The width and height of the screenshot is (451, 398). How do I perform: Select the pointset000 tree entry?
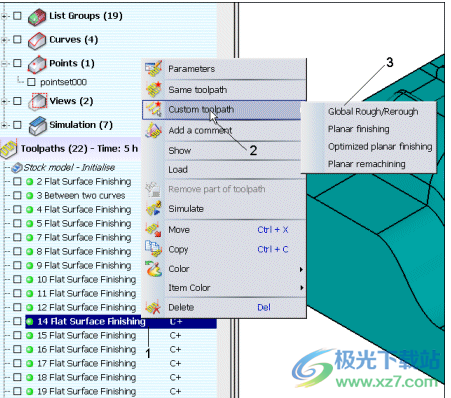click(x=63, y=82)
